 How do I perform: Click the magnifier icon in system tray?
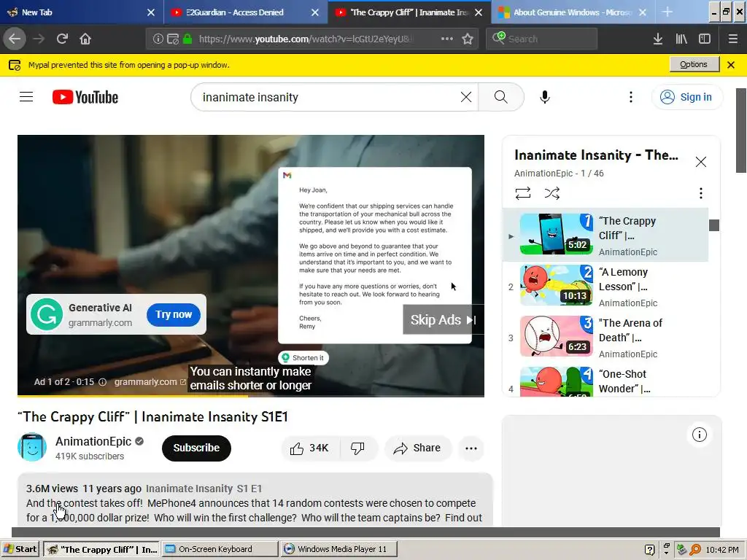(x=695, y=550)
